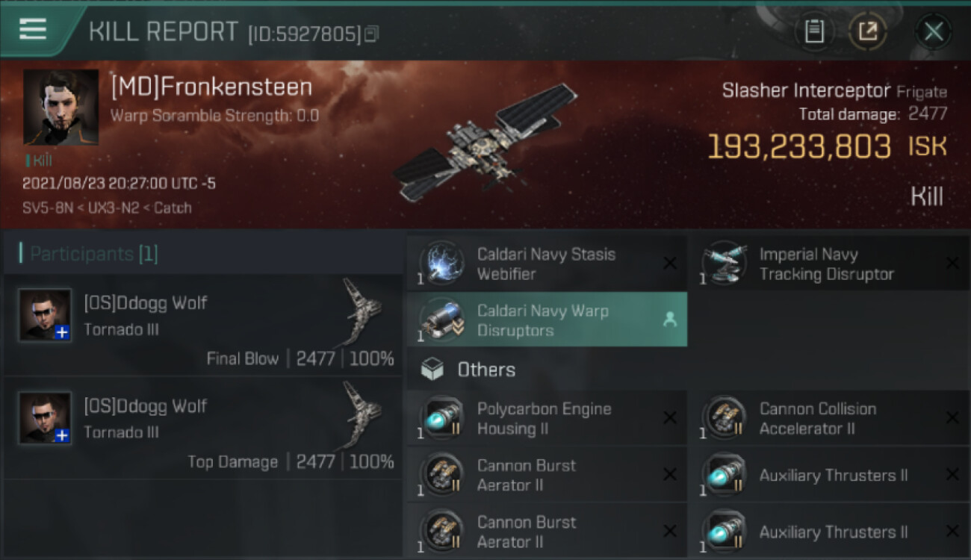
Task: Select Ddogg Wolf's Final Blow entry
Action: click(203, 326)
